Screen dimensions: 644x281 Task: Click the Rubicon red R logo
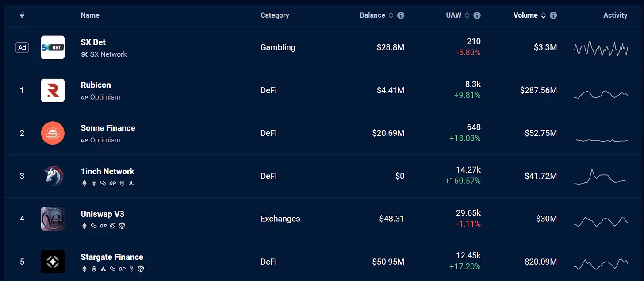tap(53, 90)
